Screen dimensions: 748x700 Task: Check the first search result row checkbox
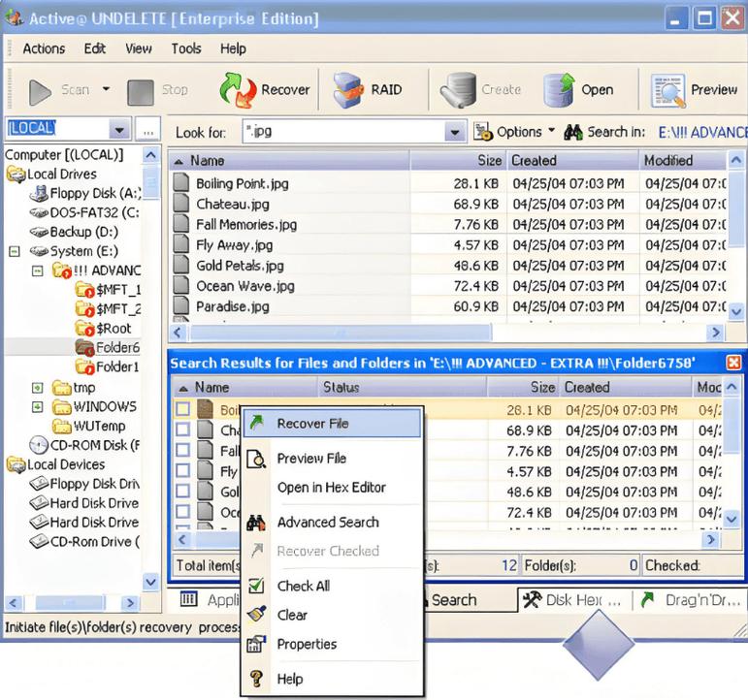coord(182,409)
